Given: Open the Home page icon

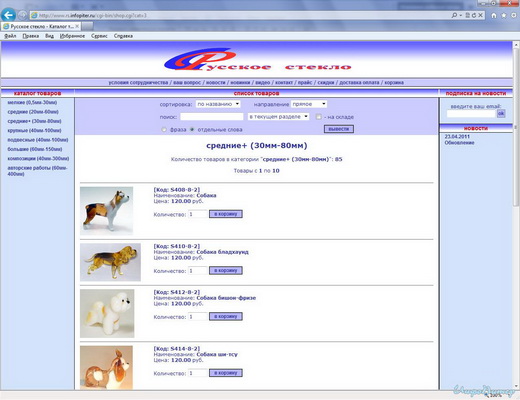Looking at the screenshot, I should [x=494, y=15].
